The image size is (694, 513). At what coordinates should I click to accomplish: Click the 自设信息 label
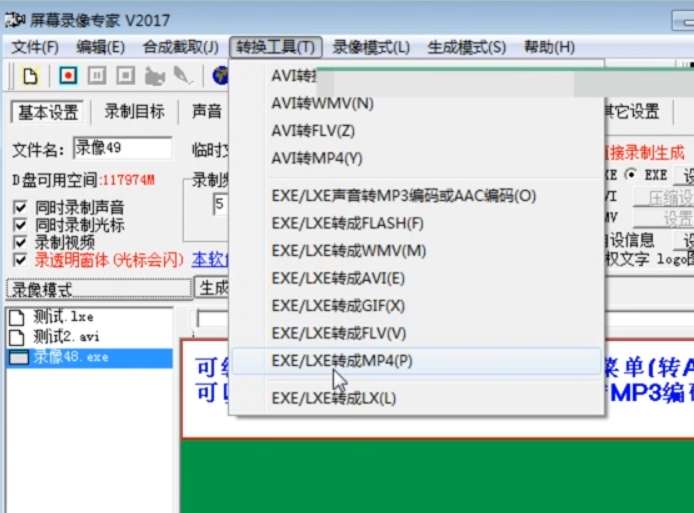(x=630, y=240)
